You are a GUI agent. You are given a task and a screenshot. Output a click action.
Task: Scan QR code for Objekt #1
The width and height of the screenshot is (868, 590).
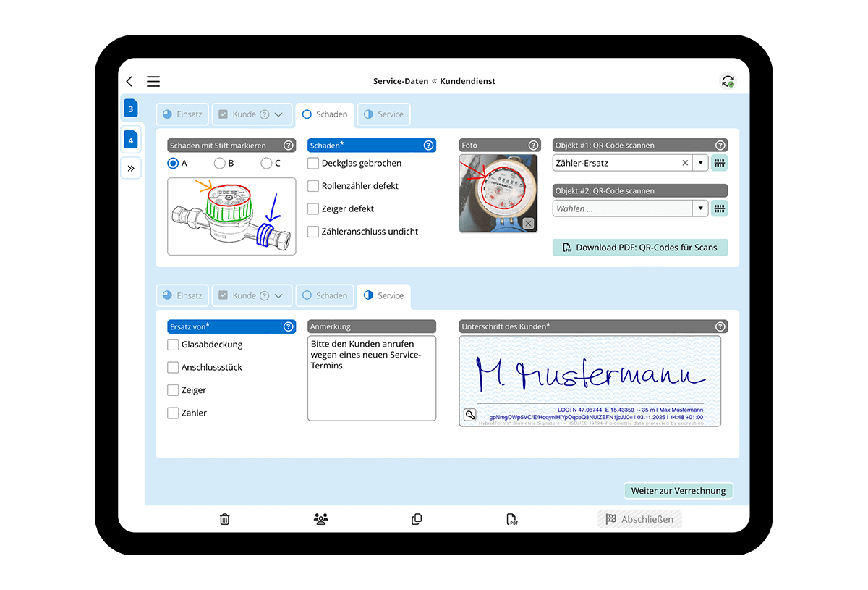pos(719,162)
